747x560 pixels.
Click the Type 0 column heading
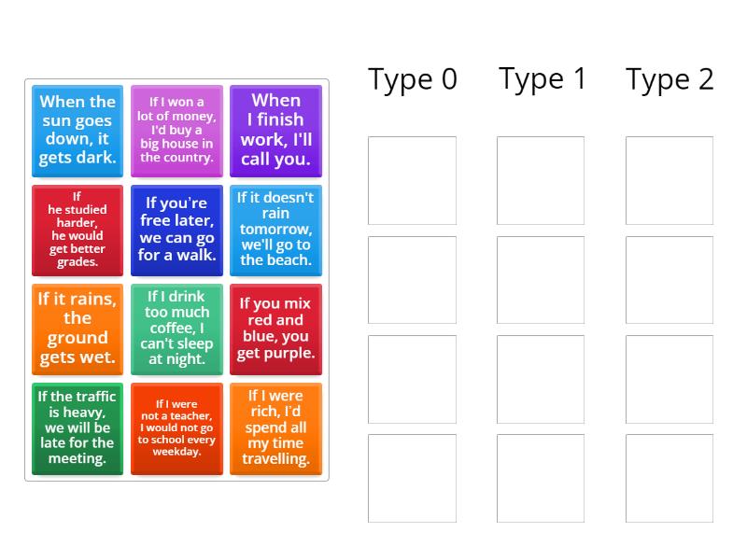click(x=413, y=80)
